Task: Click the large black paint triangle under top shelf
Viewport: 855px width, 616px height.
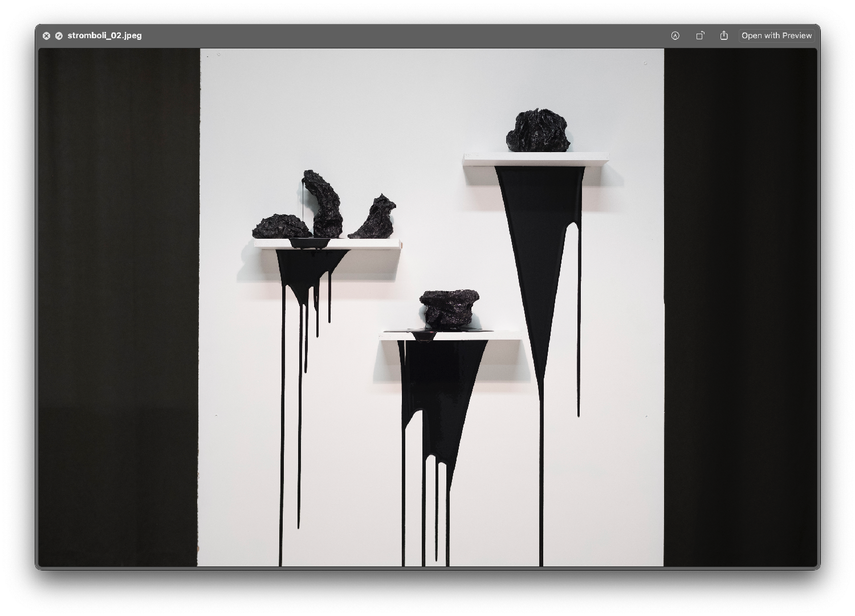Action: [x=539, y=239]
